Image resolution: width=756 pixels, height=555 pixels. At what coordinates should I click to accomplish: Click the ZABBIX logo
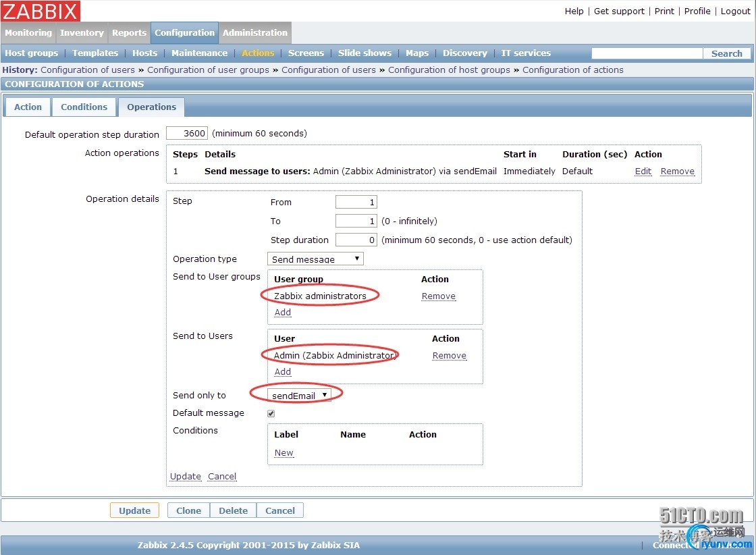pos(40,11)
